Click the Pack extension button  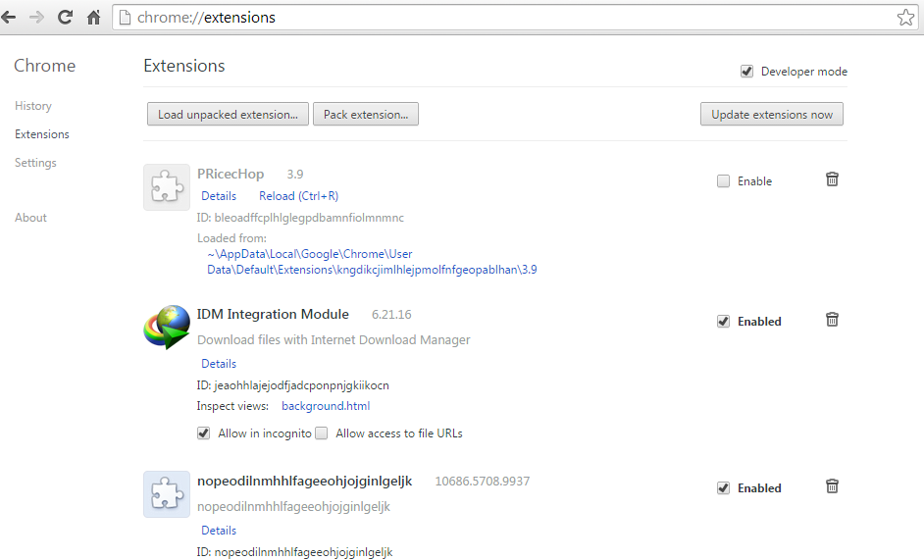click(366, 115)
